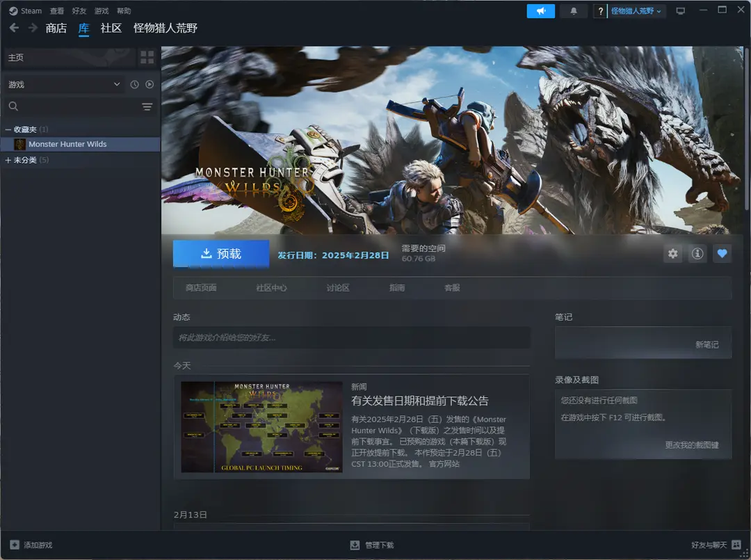Open friends and chat icon
This screenshot has width=751, height=560.
click(x=736, y=545)
